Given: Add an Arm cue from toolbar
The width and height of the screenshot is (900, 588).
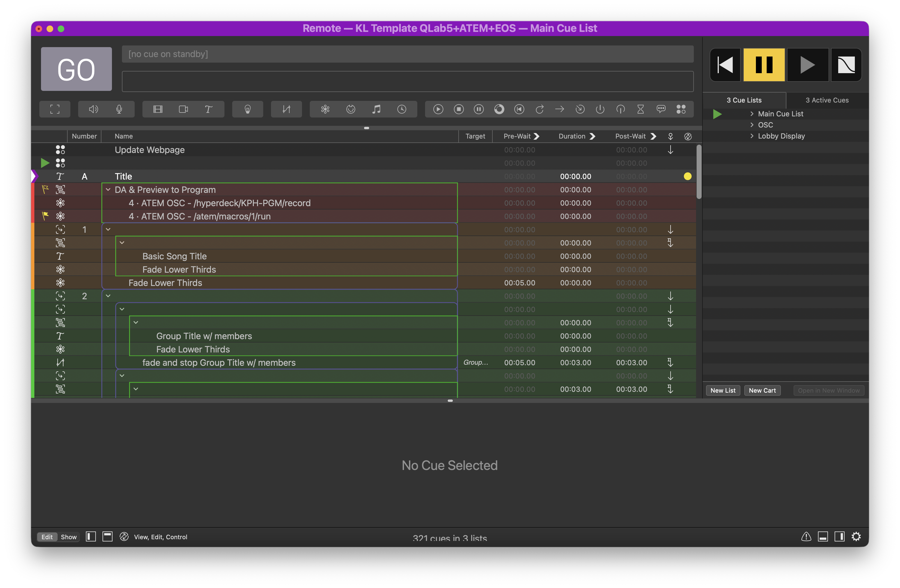Looking at the screenshot, I should tap(600, 109).
